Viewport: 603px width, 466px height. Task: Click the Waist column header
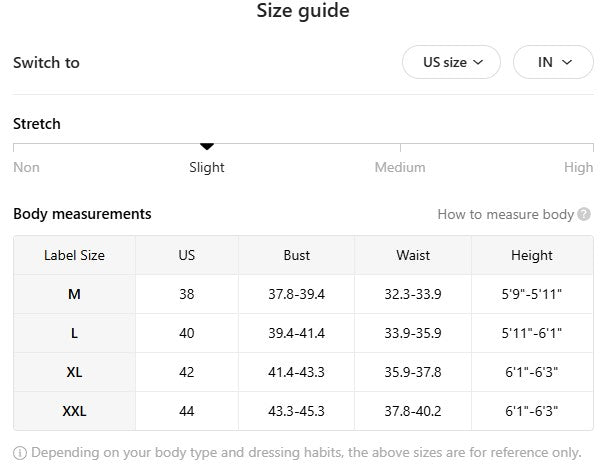coord(413,255)
